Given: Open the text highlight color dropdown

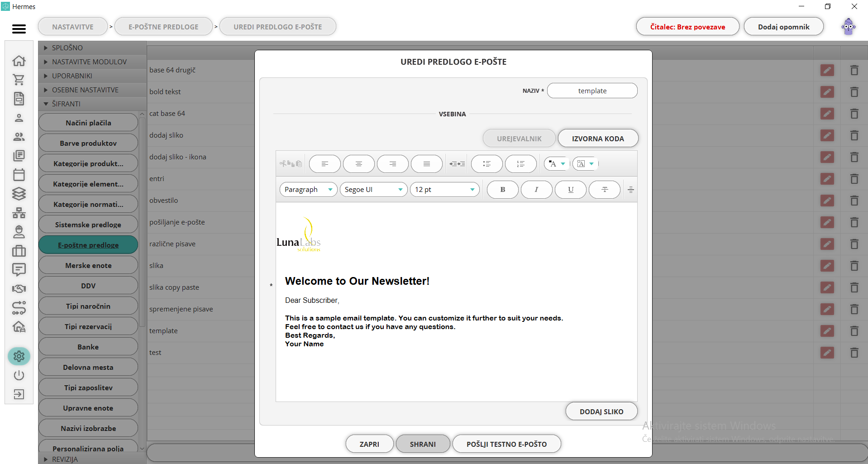Looking at the screenshot, I should point(585,164).
